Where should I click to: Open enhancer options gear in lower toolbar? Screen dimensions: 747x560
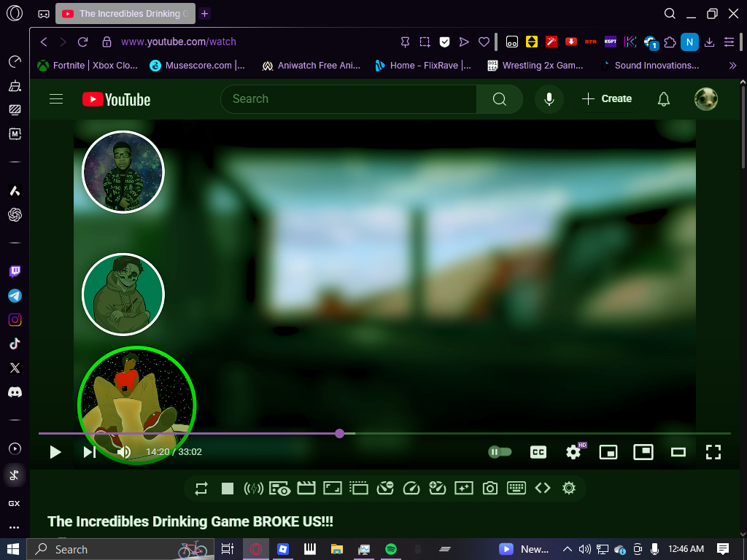569,488
